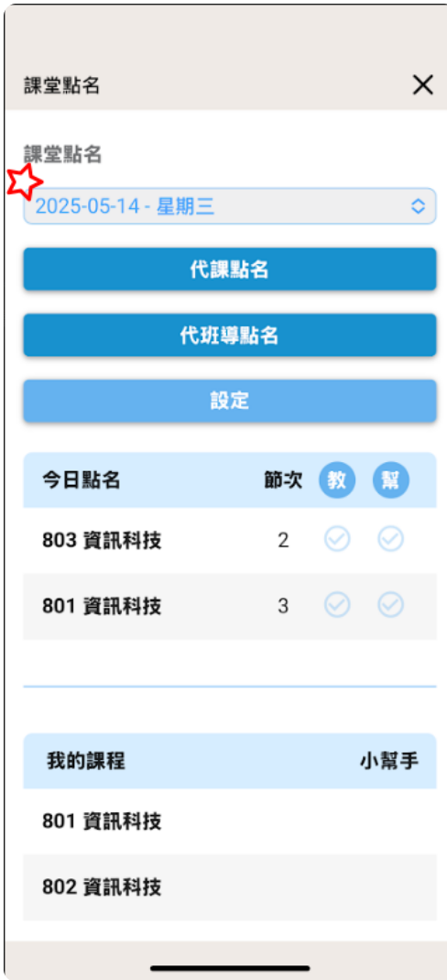
Task: Toggle helper checkmark for 801 資訊科技 period 3
Action: pos(391,605)
